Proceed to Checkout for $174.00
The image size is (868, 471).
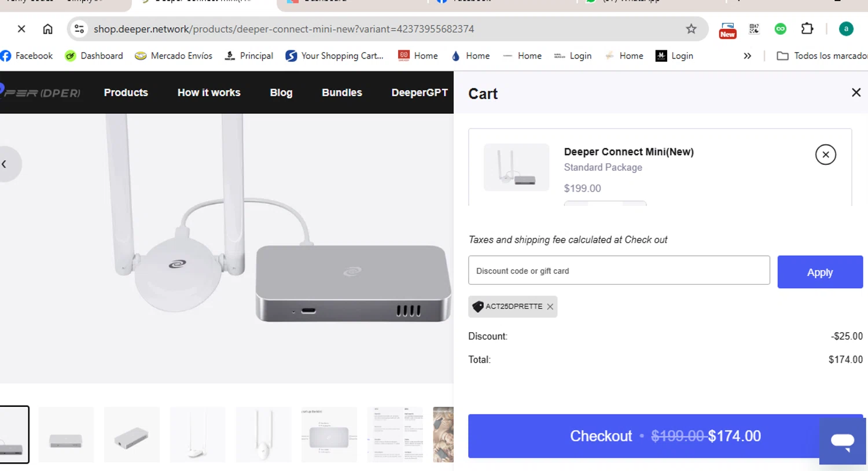pyautogui.click(x=665, y=436)
